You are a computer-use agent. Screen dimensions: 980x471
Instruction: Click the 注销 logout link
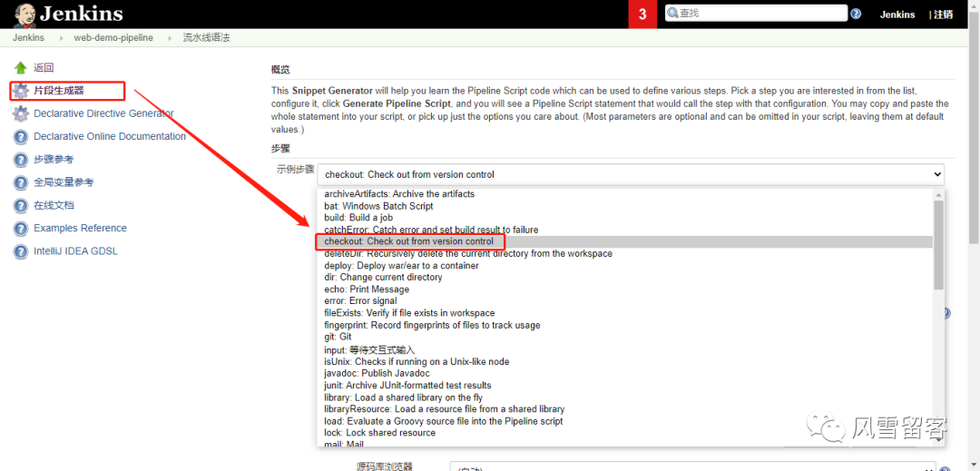coord(943,15)
